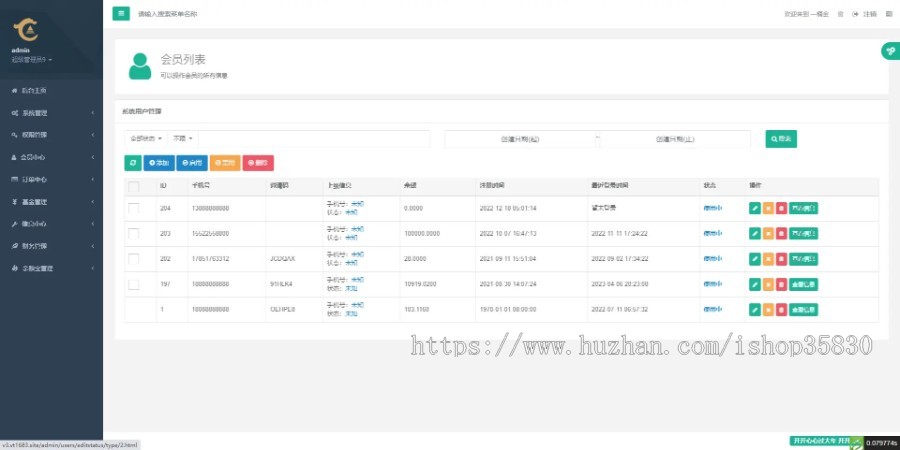Check the checkbox for member 197

(x=134, y=284)
